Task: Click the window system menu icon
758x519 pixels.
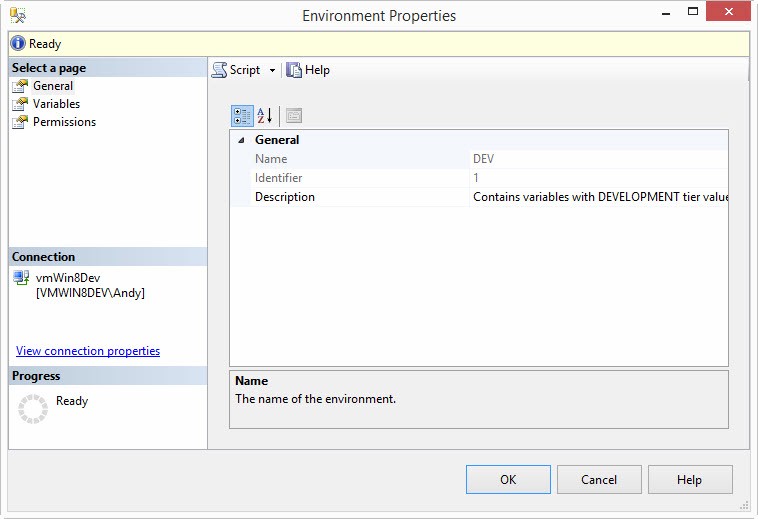Action: tap(18, 15)
